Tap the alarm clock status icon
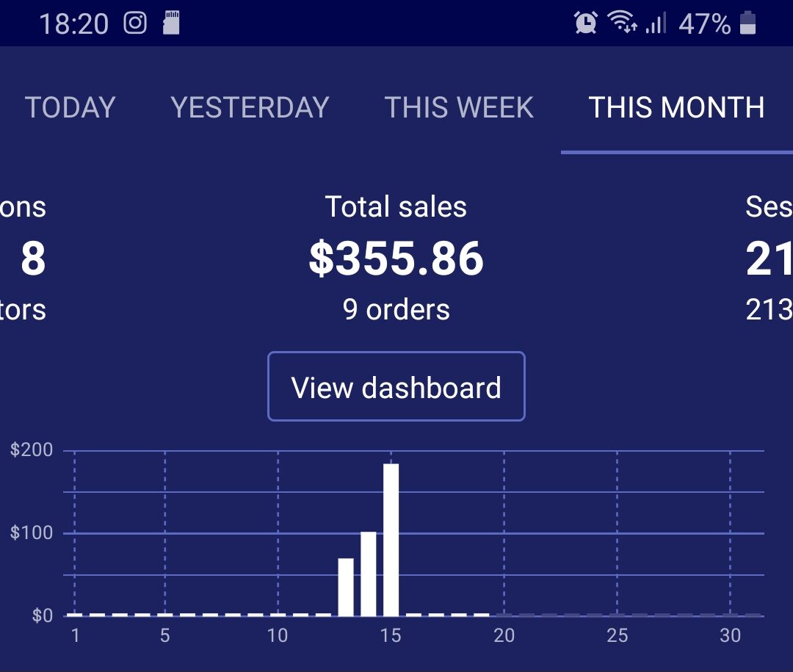Screen dimensions: 793x672 [585, 23]
